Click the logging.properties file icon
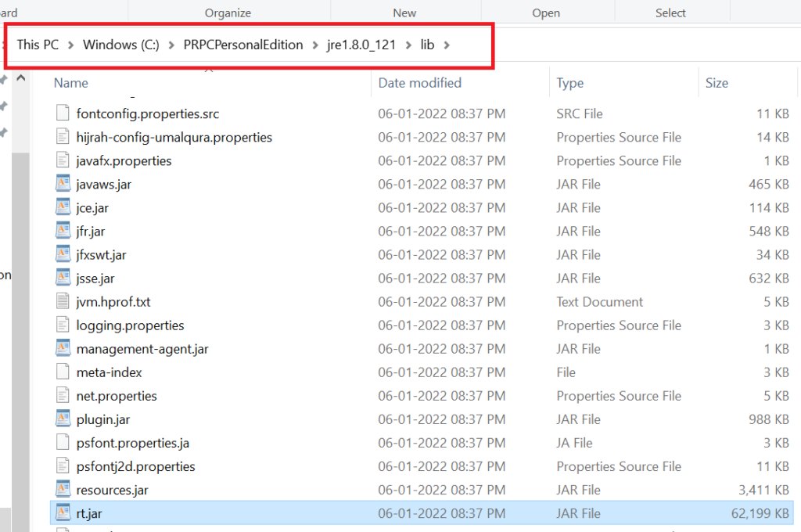Image resolution: width=801 pixels, height=532 pixels. click(63, 325)
